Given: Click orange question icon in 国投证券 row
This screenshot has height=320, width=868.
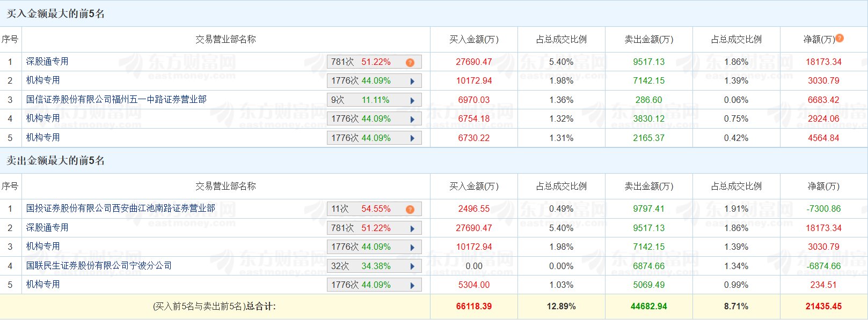Looking at the screenshot, I should point(410,209).
